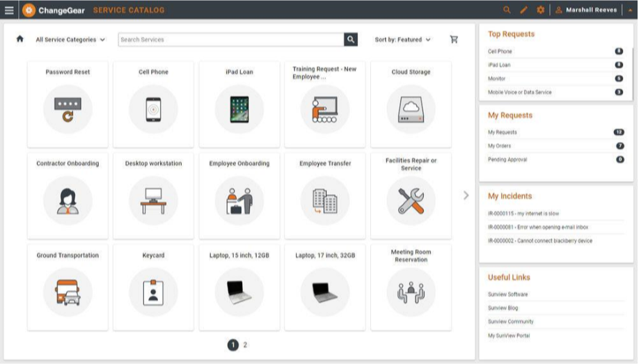The image size is (639, 364).
Task: View Pending Approval items
Action: [507, 160]
